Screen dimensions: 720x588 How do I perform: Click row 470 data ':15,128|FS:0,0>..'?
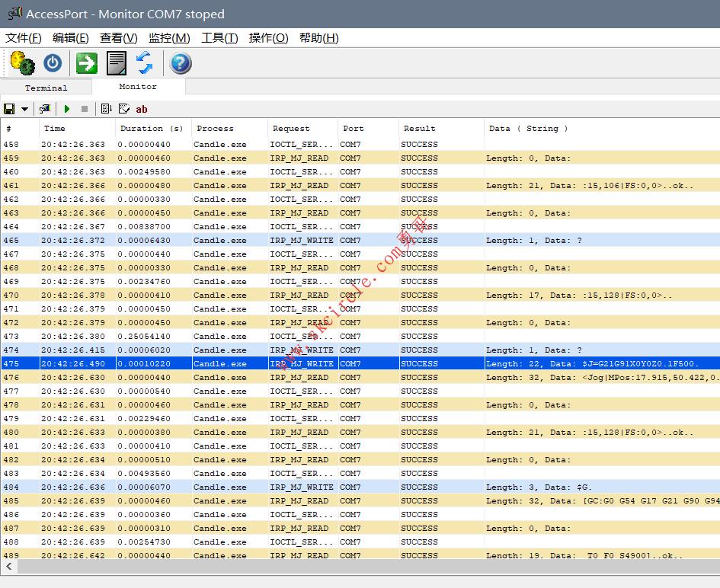[627, 296]
